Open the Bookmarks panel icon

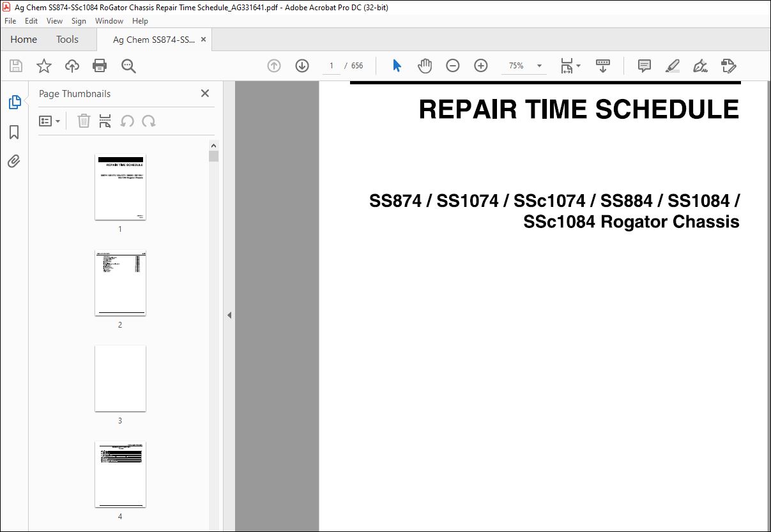(x=14, y=132)
